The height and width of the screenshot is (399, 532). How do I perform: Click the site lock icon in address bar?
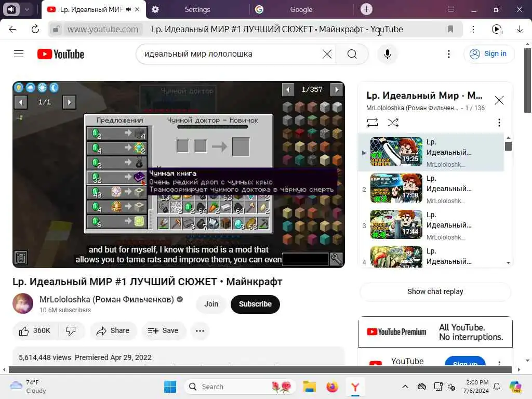pyautogui.click(x=56, y=29)
